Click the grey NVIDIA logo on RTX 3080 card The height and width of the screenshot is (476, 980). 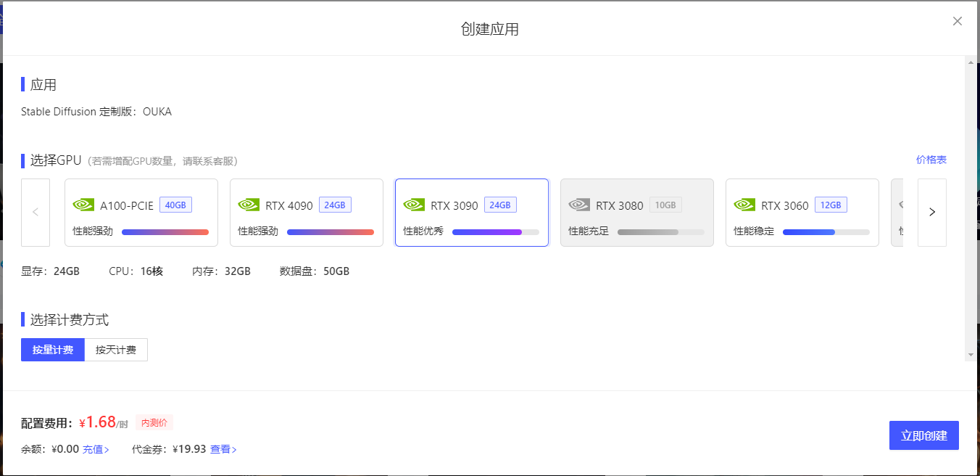(579, 205)
